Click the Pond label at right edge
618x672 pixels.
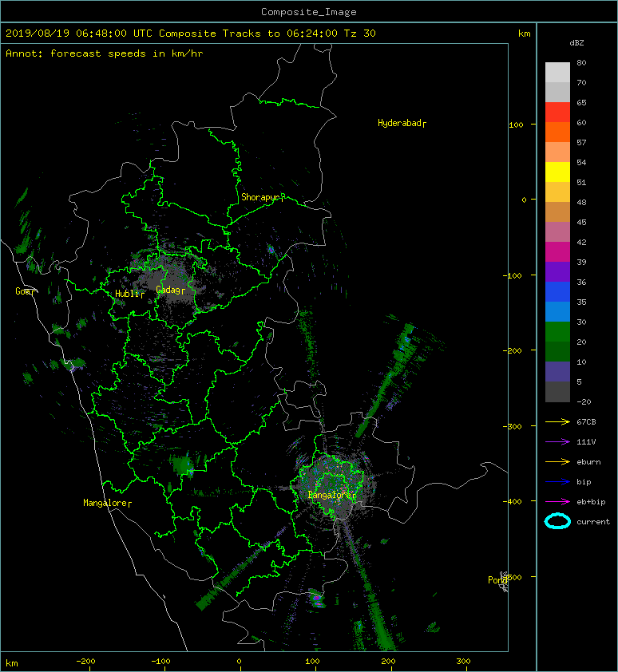tap(497, 580)
